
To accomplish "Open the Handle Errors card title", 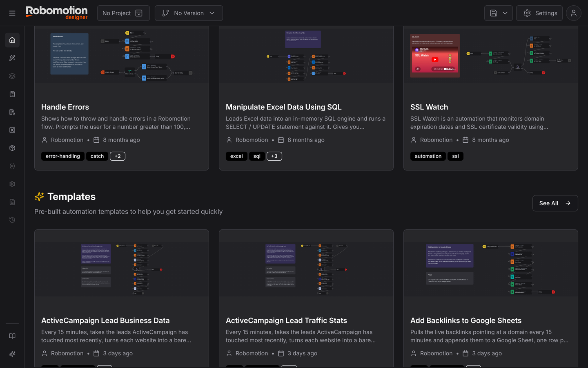I will pos(65,107).
